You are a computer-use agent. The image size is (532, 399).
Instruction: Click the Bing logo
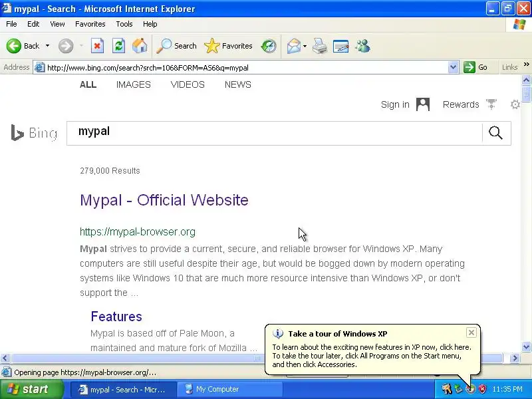34,132
